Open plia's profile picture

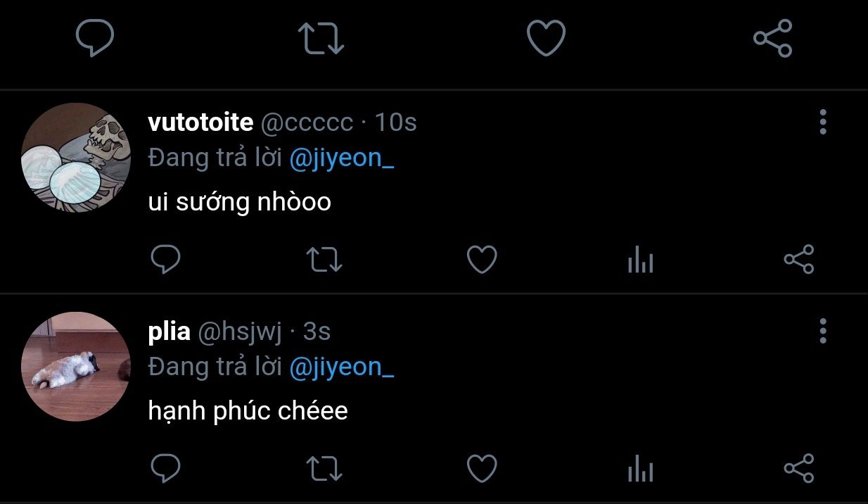pyautogui.click(x=76, y=366)
